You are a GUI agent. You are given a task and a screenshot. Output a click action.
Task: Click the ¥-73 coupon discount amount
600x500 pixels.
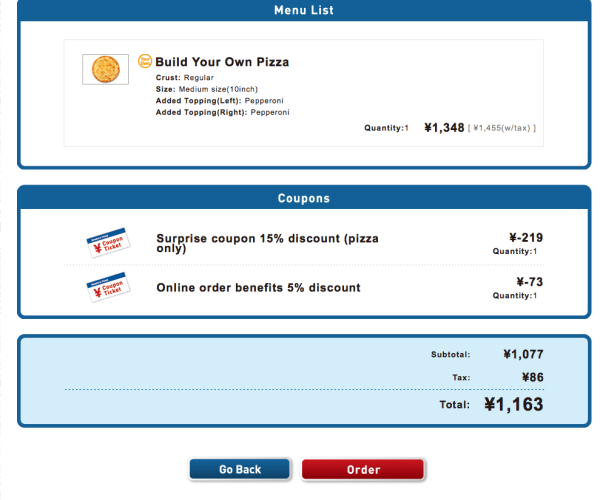[x=530, y=282]
